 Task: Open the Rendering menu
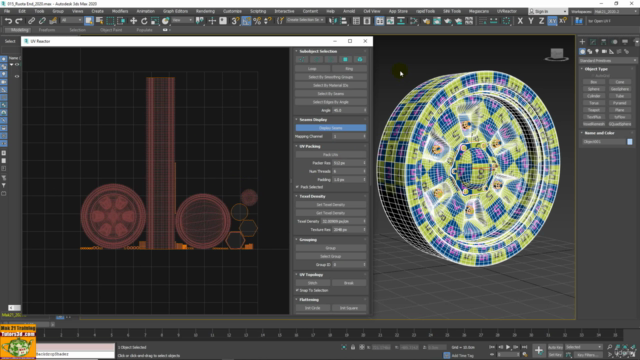205,11
